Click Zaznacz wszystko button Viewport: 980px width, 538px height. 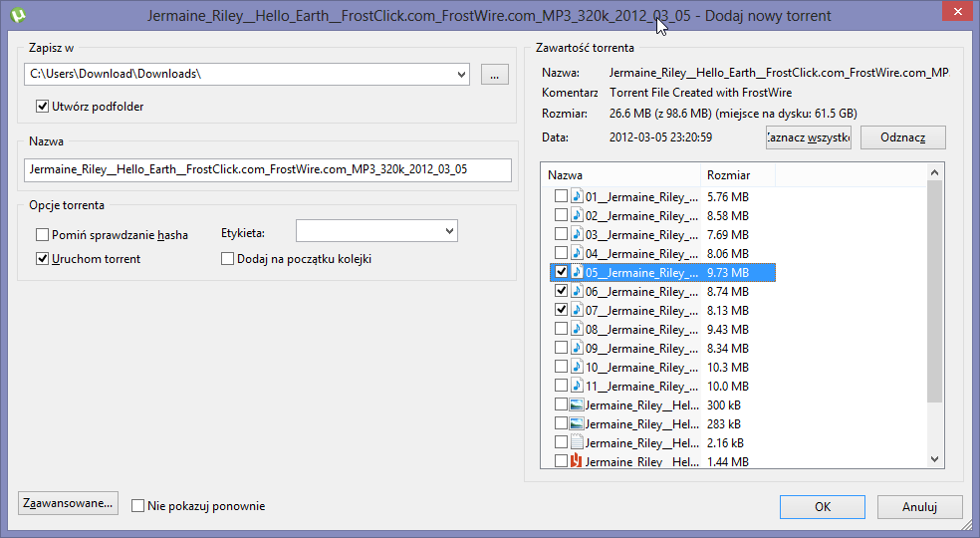point(809,137)
